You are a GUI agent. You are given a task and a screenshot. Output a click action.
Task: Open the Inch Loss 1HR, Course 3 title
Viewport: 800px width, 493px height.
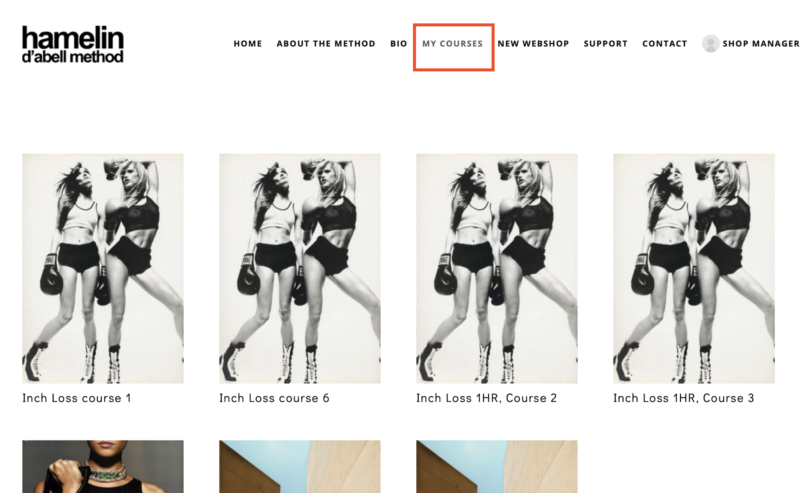683,398
